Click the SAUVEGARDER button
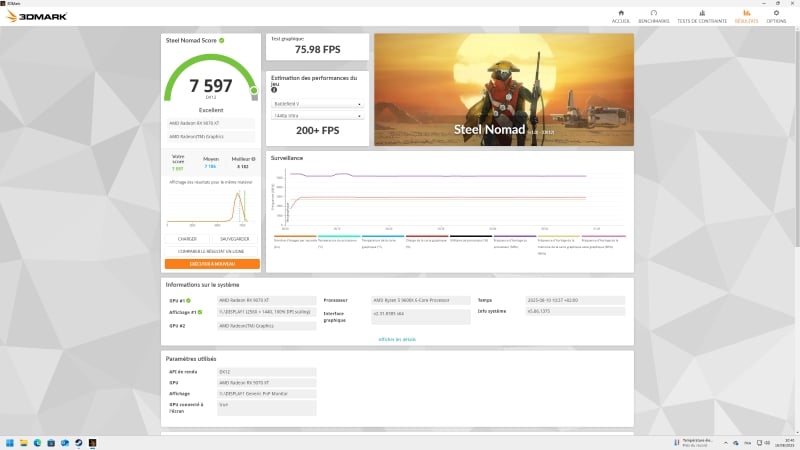The image size is (800, 450). 235,239
